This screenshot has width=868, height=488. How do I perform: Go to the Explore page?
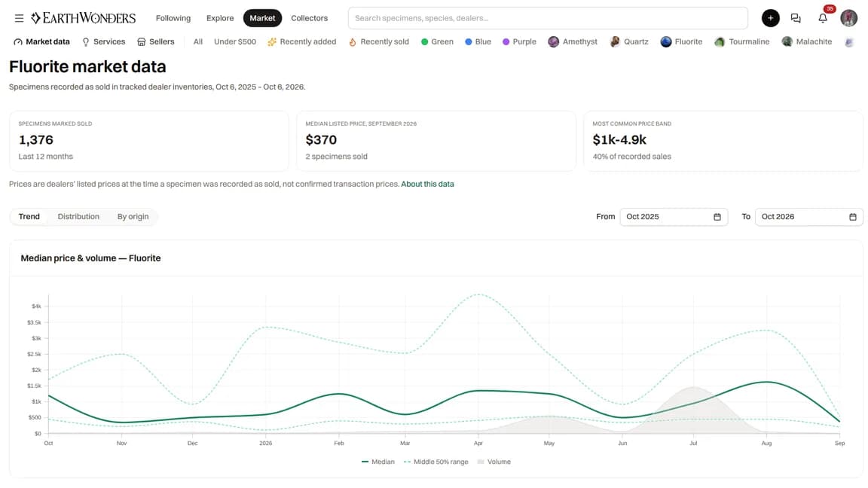click(x=220, y=18)
